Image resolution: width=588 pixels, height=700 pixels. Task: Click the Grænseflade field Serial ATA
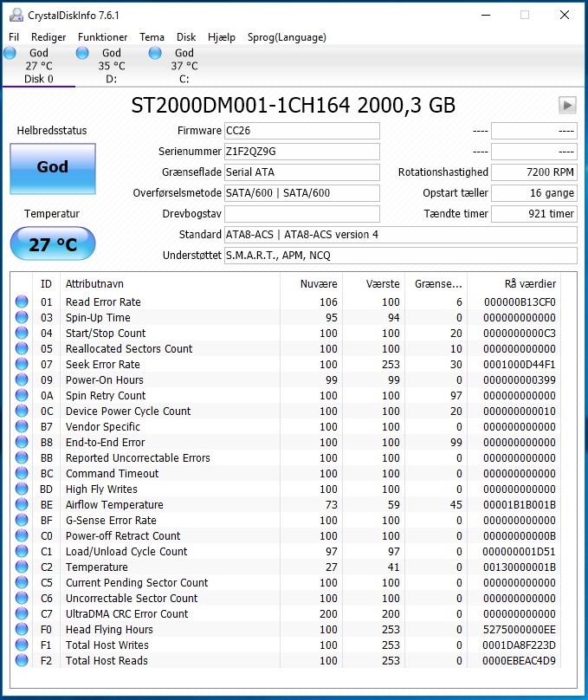pos(302,172)
